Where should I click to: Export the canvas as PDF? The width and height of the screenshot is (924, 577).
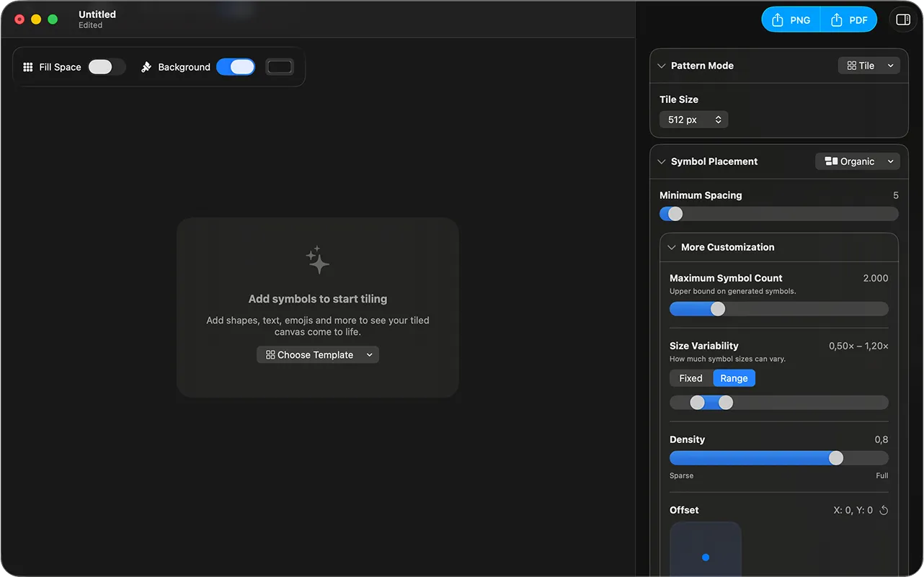(x=848, y=19)
